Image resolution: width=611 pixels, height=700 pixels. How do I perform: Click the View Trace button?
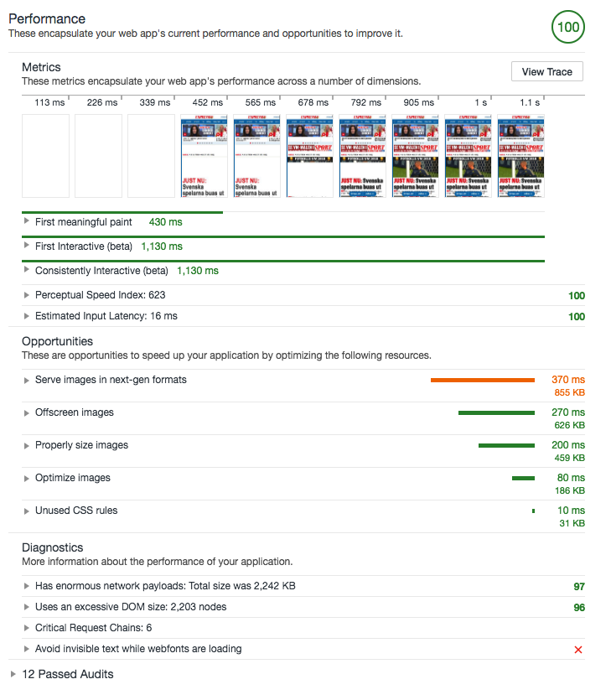[x=546, y=72]
